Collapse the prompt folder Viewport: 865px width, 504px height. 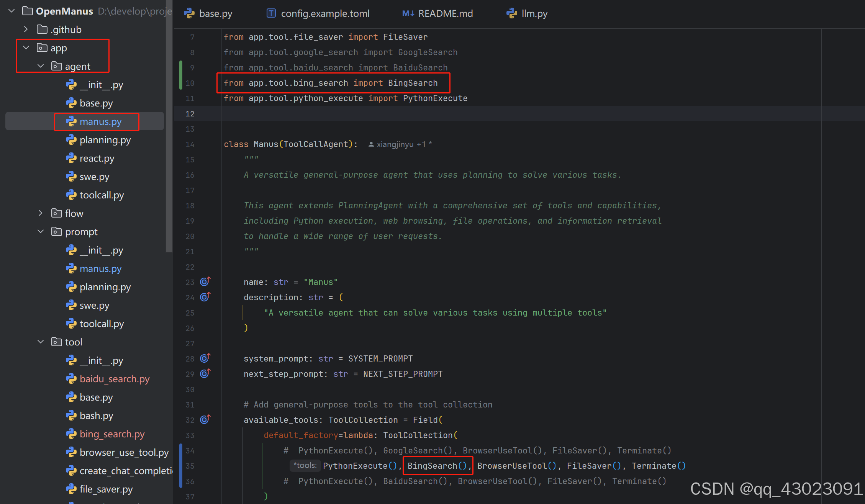(x=41, y=232)
